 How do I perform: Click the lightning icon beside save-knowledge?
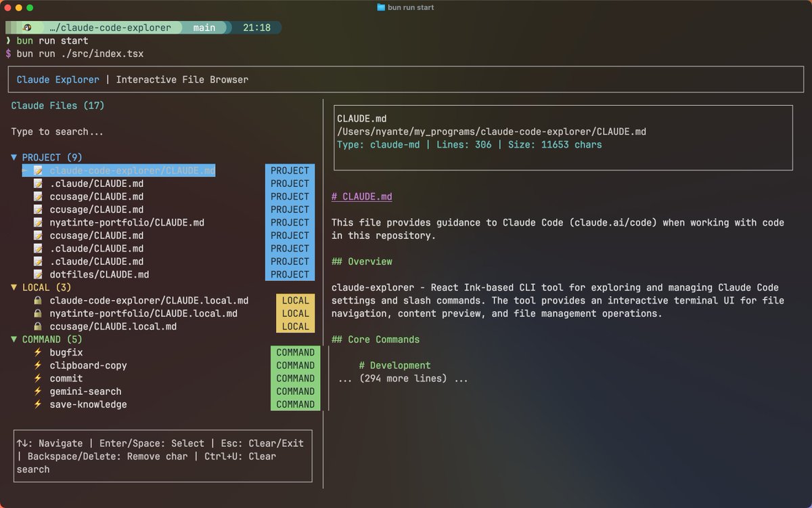(38, 404)
